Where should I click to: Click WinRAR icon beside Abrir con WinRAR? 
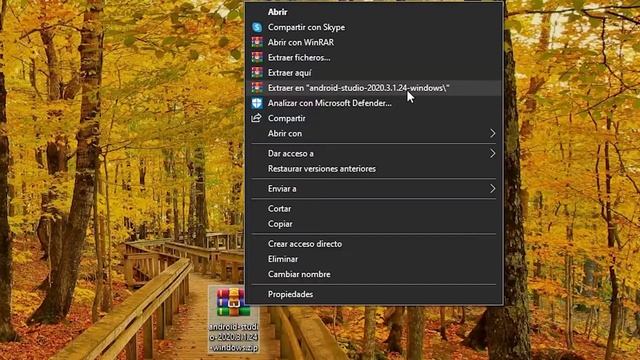click(x=257, y=42)
